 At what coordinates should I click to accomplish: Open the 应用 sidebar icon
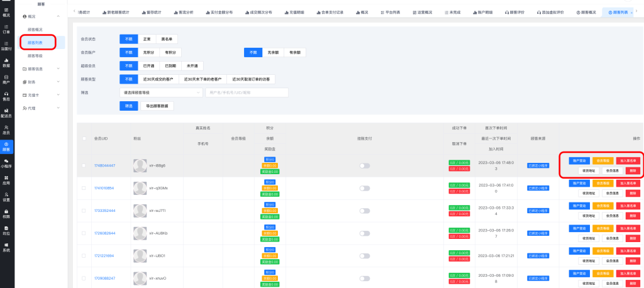(6, 180)
